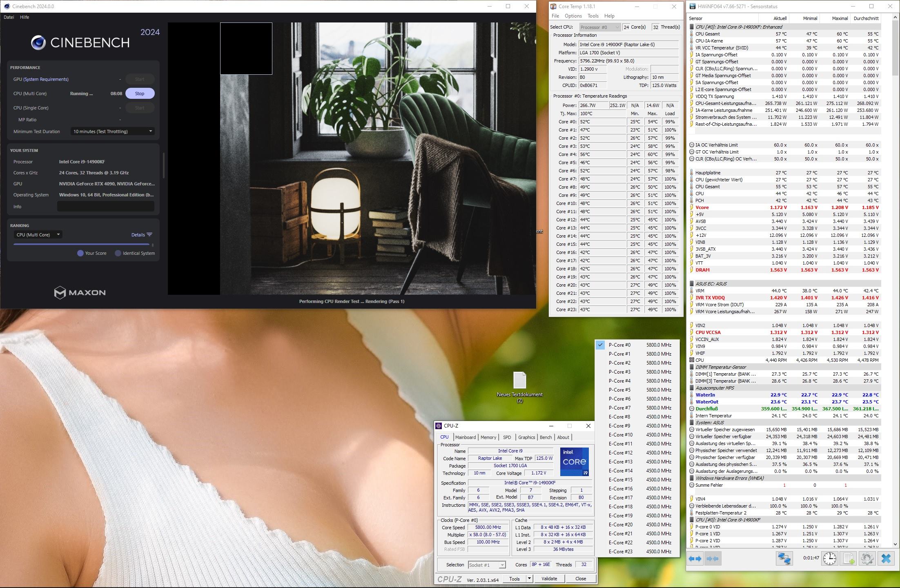Open HWiNFO sensor settings gear icon
The width and height of the screenshot is (900, 588).
(x=867, y=558)
